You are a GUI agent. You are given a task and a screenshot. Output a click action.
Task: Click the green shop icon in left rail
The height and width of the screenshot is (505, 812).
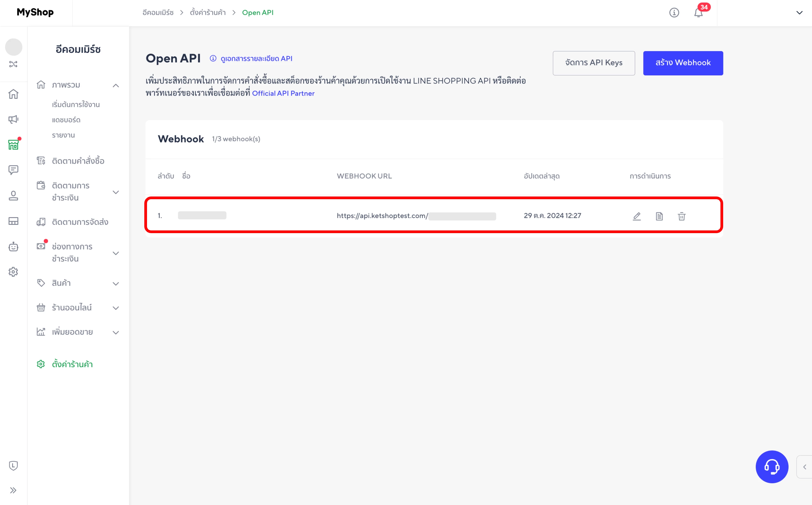click(x=13, y=145)
